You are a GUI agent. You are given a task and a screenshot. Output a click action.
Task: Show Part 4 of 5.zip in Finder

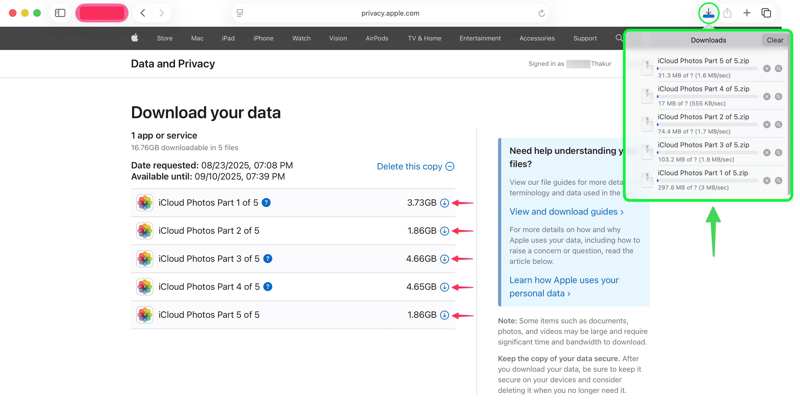(778, 96)
